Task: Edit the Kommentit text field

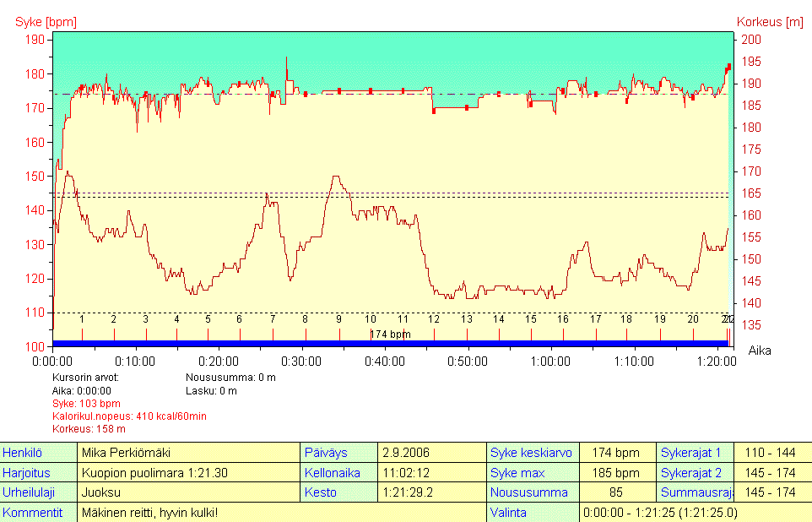Action: click(280, 513)
